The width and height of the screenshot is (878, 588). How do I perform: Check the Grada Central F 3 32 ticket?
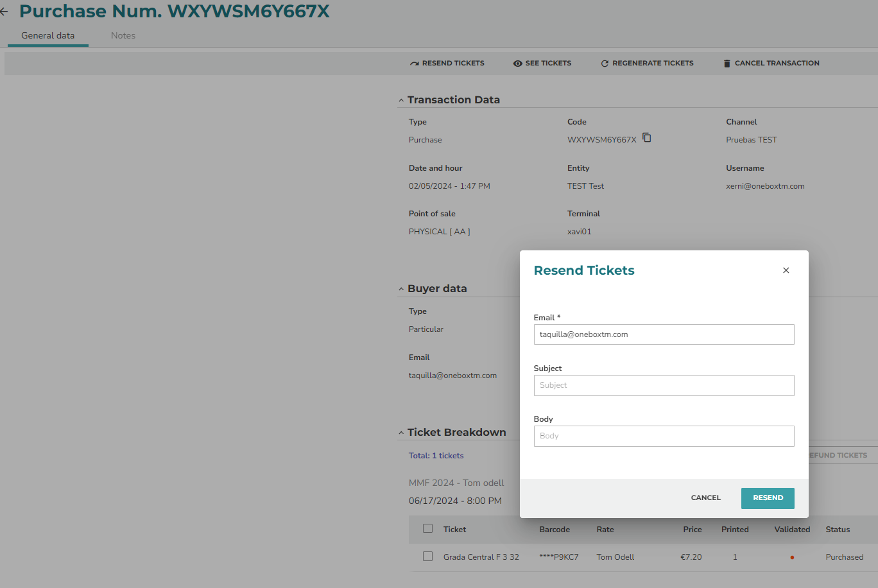click(x=428, y=557)
